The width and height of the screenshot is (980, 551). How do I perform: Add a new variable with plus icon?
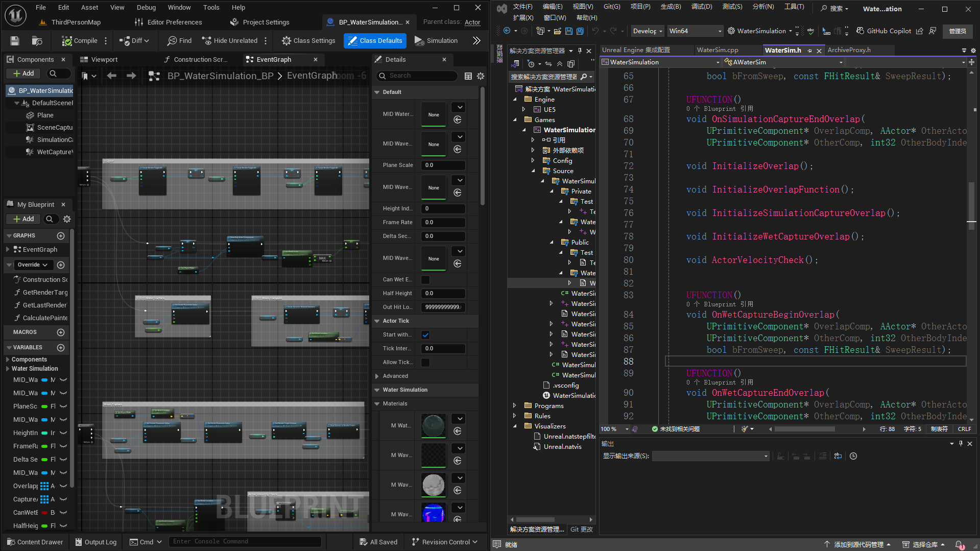click(61, 348)
